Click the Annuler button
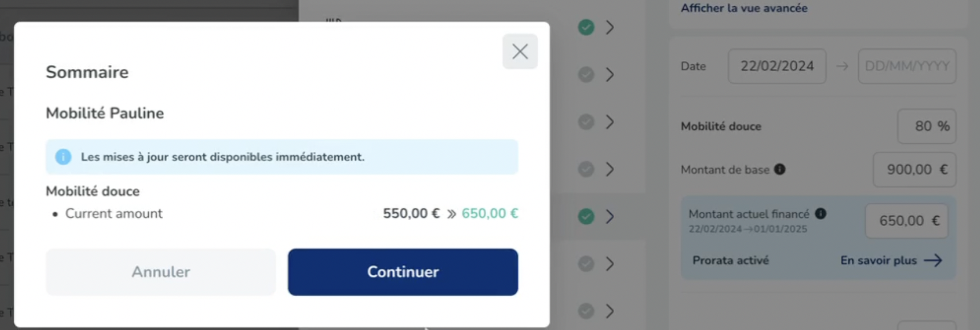This screenshot has height=330, width=980. (161, 272)
